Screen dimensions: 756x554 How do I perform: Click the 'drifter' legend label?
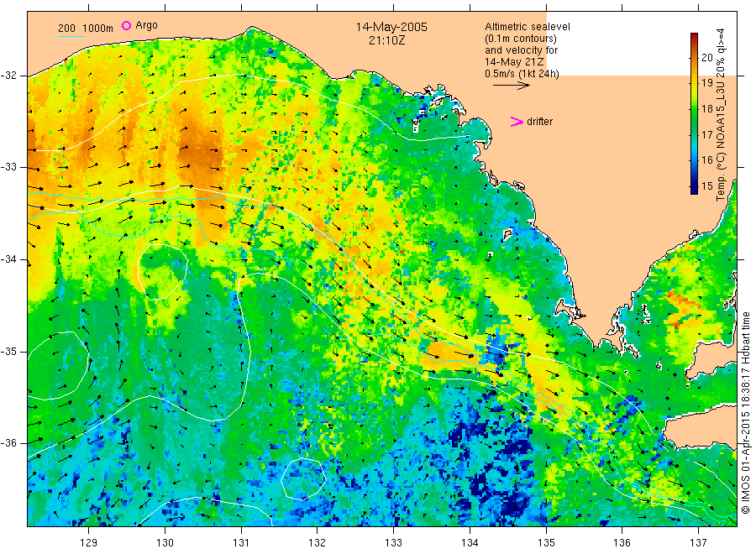[x=539, y=122]
